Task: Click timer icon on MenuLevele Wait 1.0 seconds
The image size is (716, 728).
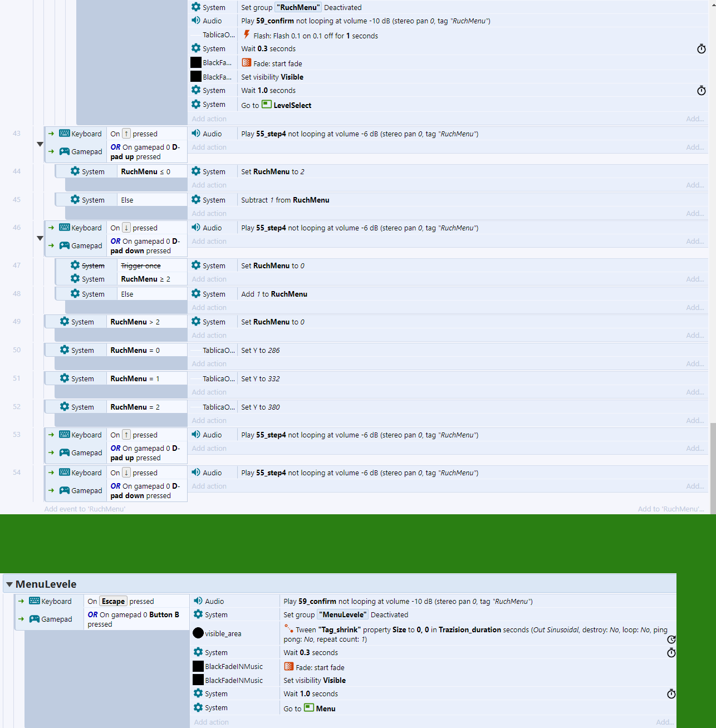Action: click(671, 694)
